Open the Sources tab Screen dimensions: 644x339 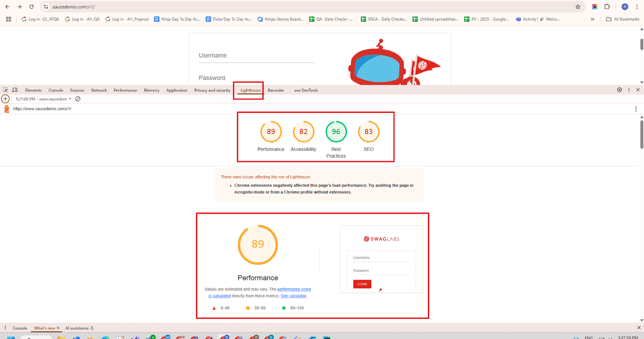pos(77,90)
